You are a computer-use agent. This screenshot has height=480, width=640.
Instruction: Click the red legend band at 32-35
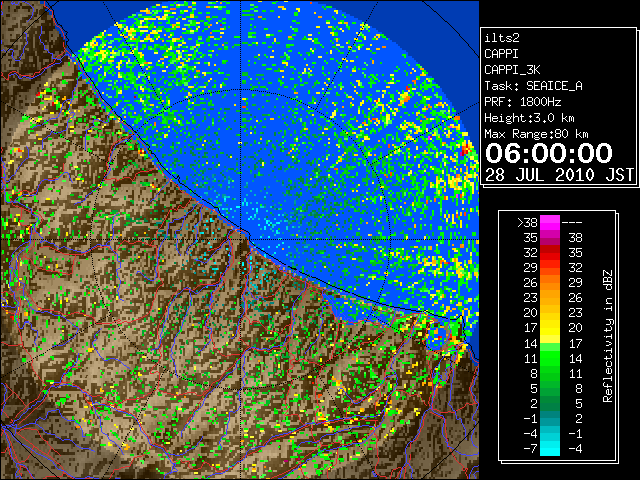tap(550, 253)
